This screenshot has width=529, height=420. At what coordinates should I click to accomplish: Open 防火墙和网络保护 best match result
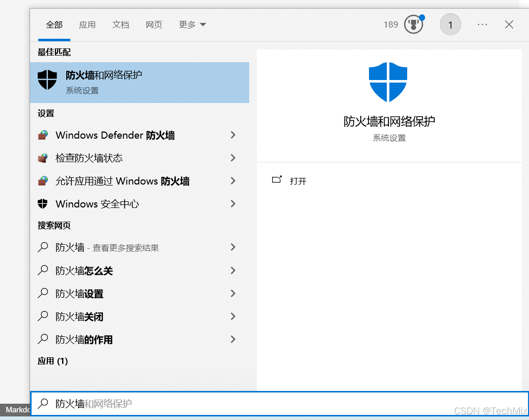(x=140, y=82)
